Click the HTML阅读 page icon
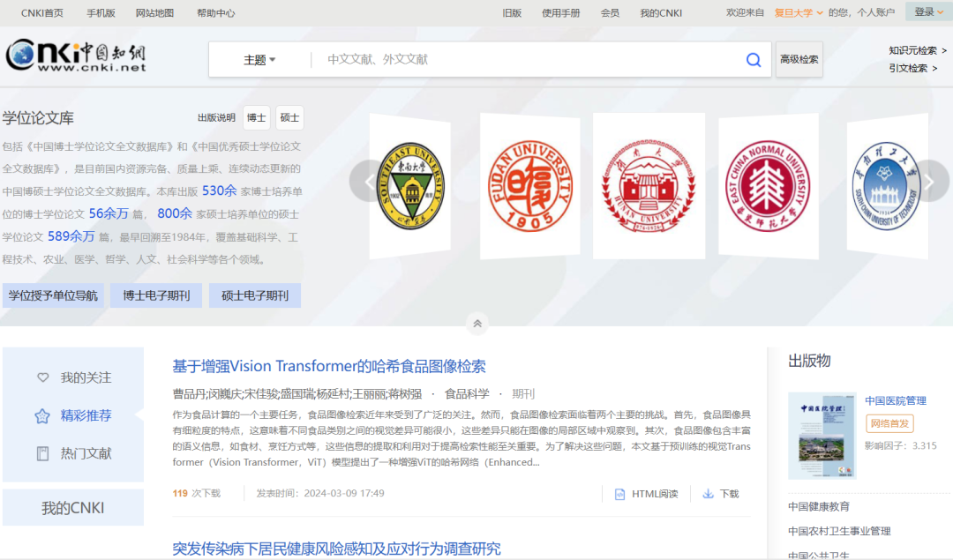Screen dimensions: 953x560 [619, 495]
